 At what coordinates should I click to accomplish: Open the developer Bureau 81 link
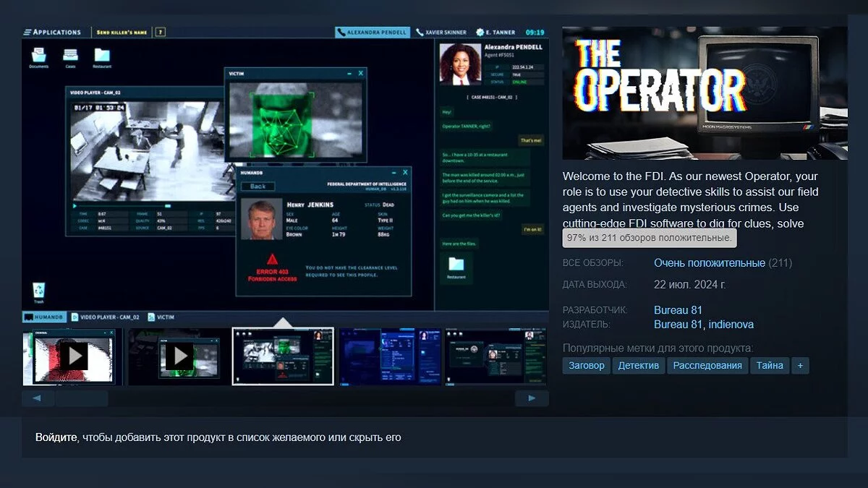point(678,310)
